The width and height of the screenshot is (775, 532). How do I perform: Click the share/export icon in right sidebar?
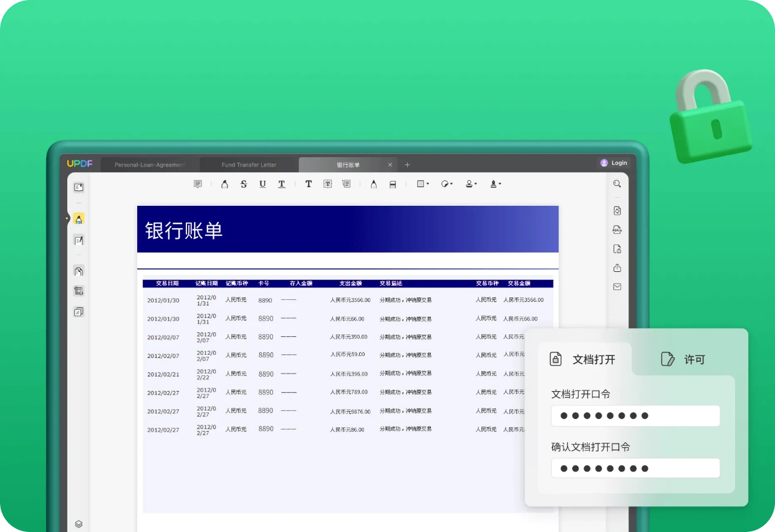point(617,268)
